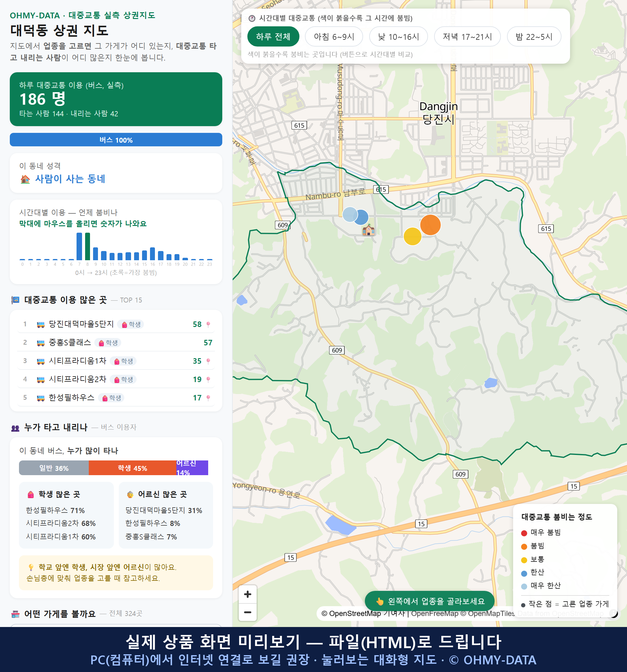Select the yellow stop circle on the map

[x=412, y=236]
